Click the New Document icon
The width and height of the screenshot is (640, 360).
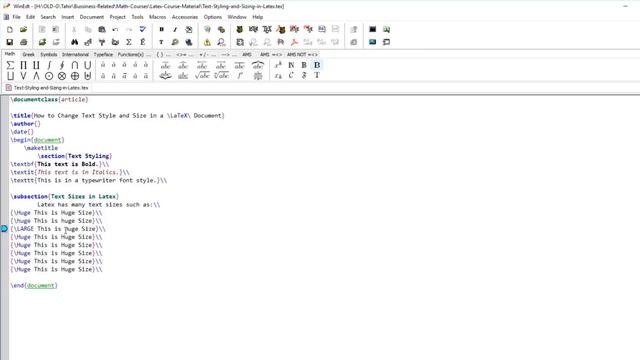click(x=10, y=29)
